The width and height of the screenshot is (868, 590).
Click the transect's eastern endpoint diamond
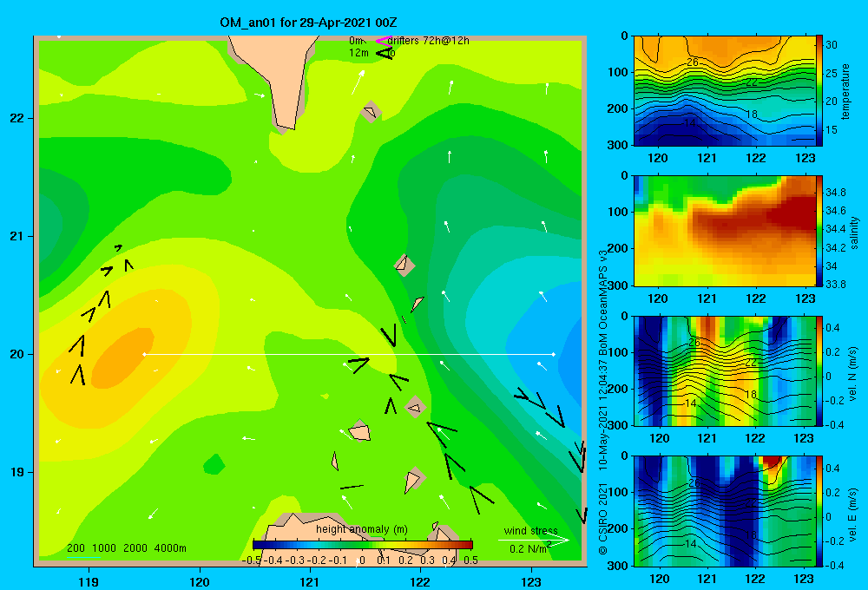point(553,354)
